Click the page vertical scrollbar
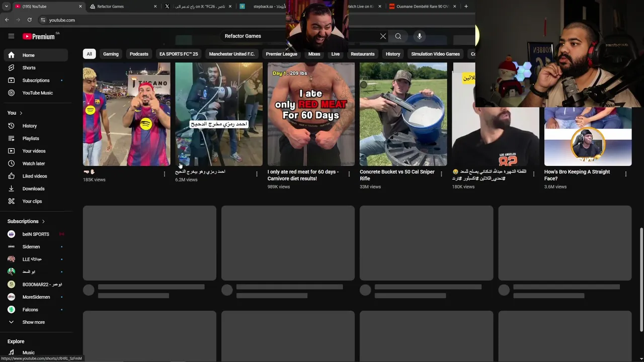 (641, 279)
